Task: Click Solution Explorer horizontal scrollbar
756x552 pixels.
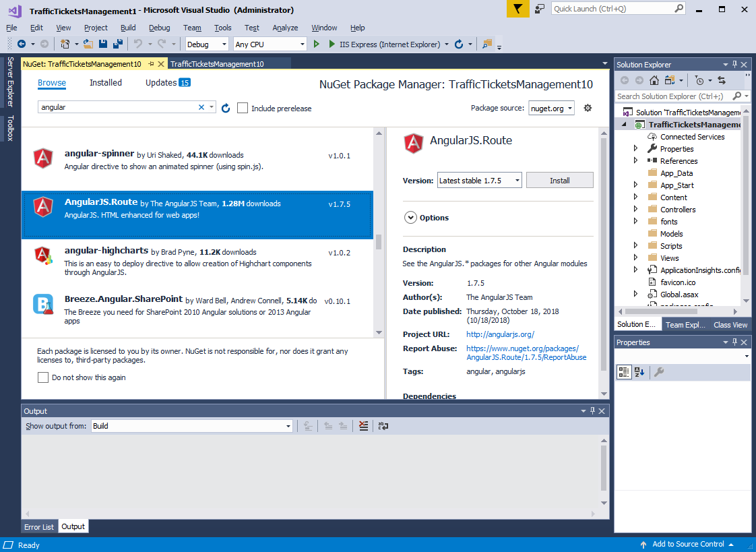Action: pos(662,311)
